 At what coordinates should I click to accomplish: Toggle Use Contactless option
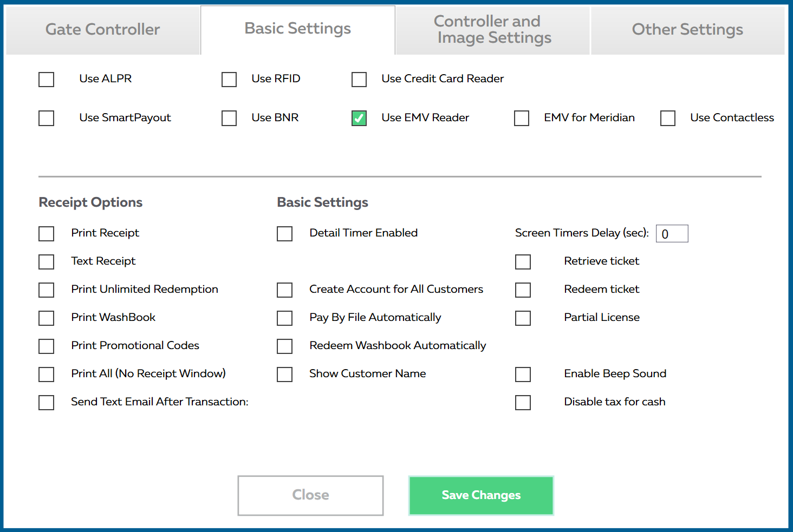pos(667,118)
